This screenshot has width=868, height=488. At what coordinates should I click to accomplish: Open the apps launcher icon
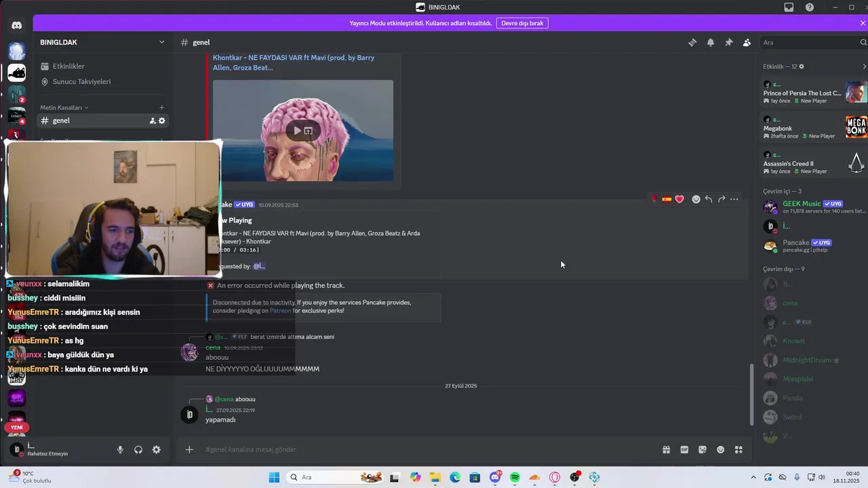(x=738, y=449)
